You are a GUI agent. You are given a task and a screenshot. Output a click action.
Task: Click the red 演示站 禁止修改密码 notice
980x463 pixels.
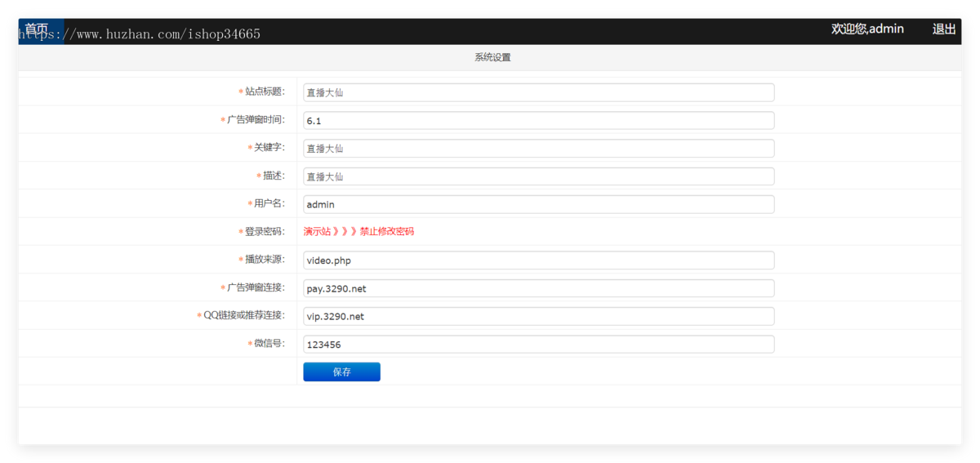359,232
